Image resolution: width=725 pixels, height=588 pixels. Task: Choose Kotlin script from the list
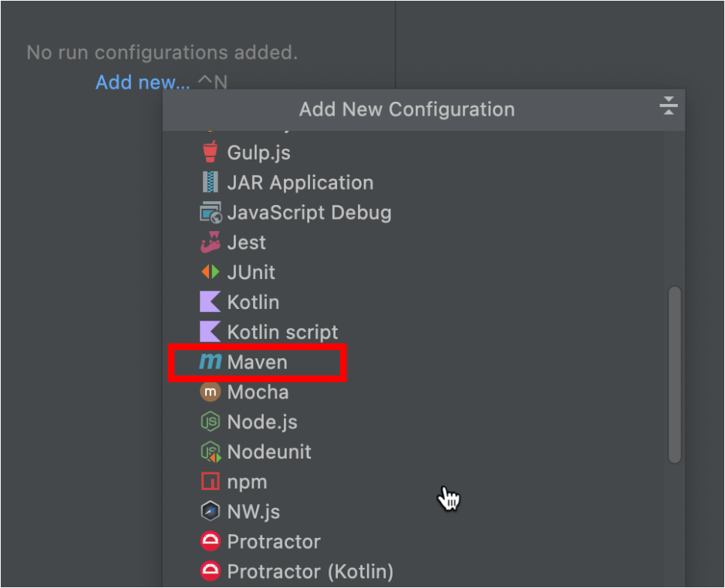282,332
